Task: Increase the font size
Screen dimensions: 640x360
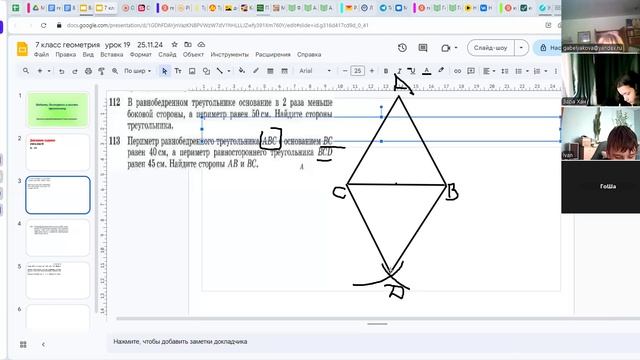Action: point(371,71)
